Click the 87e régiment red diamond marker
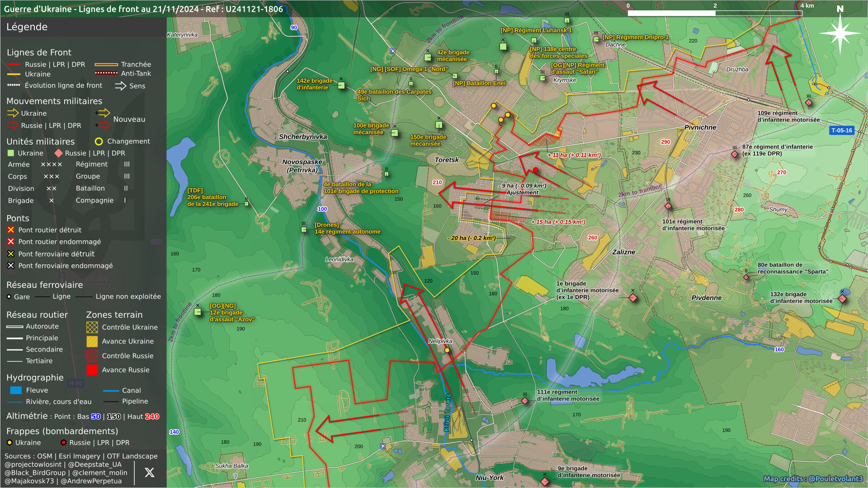The height and width of the screenshot is (488, 868). 735,154
